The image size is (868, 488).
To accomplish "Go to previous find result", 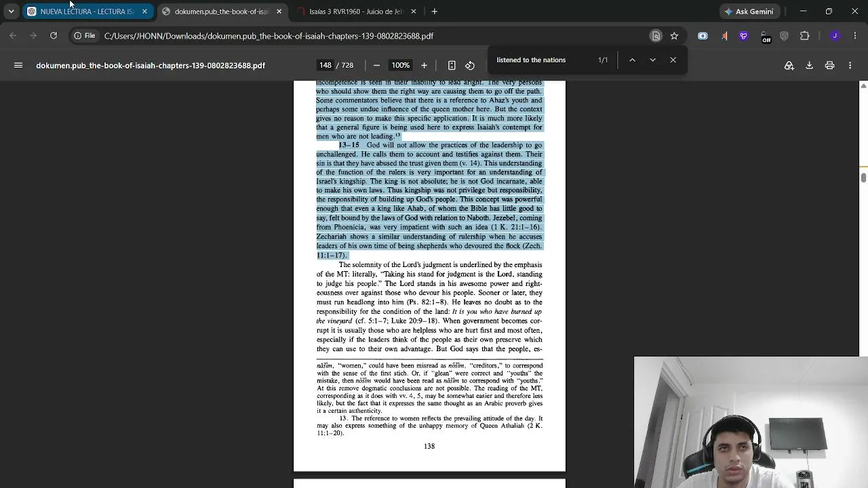I will (x=632, y=60).
